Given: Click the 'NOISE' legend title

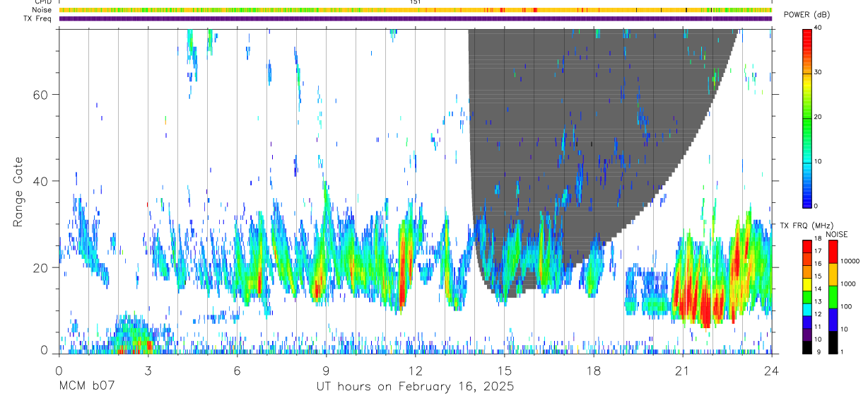Looking at the screenshot, I should coord(837,234).
